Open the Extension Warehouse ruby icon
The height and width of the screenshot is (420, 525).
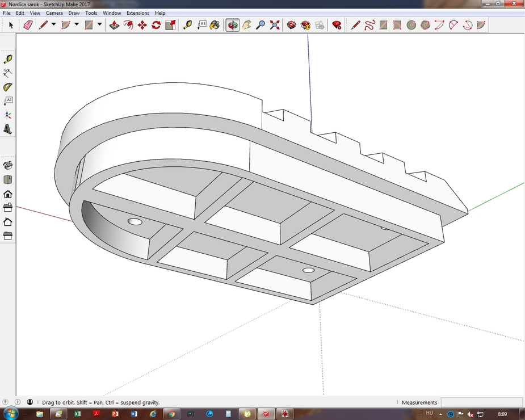pos(337,25)
